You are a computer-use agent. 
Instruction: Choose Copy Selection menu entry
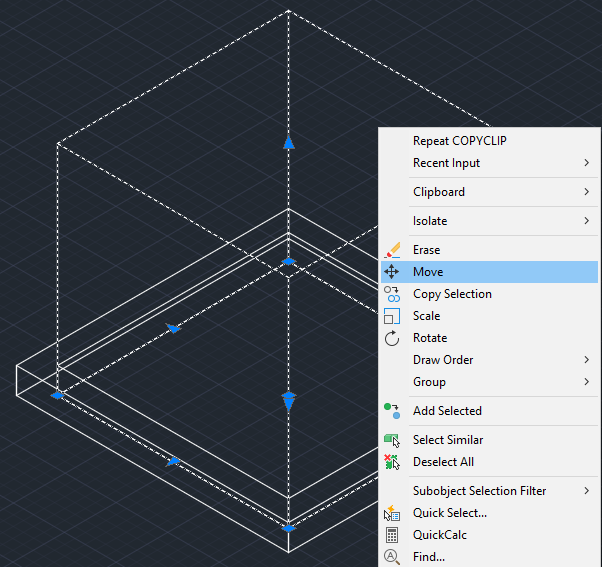click(x=490, y=294)
